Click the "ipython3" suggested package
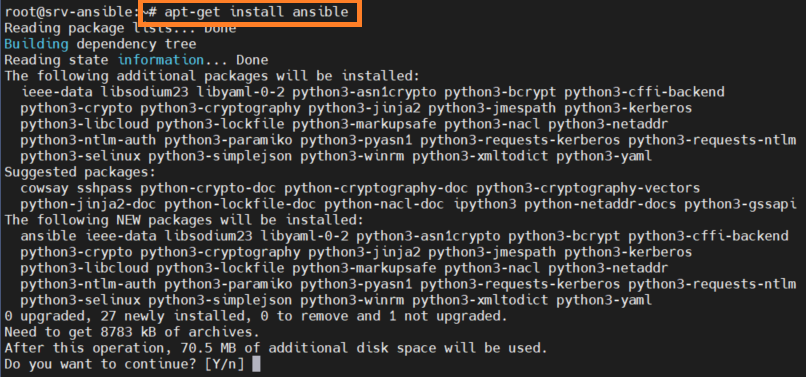 (484, 204)
